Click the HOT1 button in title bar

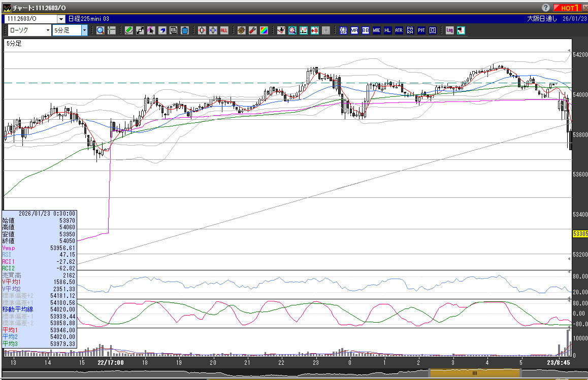point(568,8)
